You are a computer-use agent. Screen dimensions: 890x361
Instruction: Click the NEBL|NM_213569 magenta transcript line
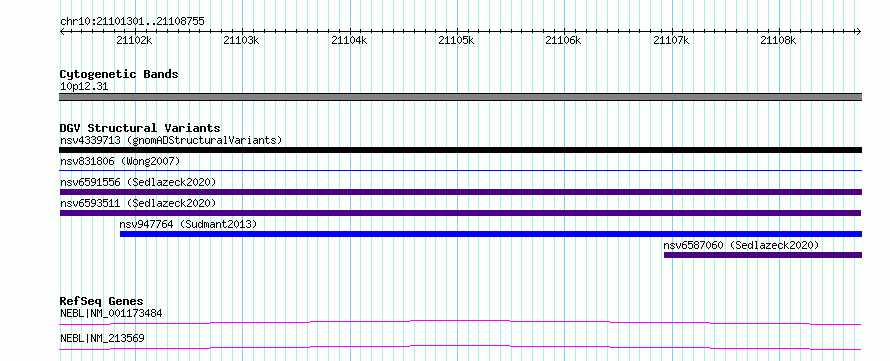[460, 347]
